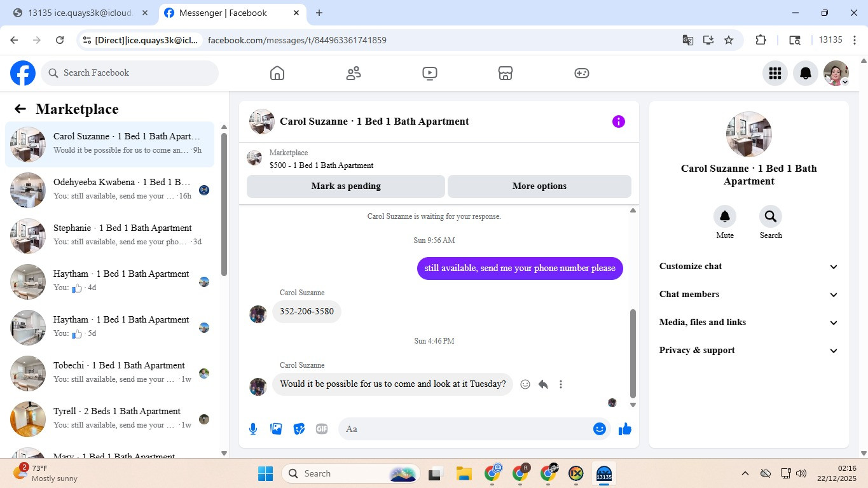Open a new browser tab

(319, 13)
